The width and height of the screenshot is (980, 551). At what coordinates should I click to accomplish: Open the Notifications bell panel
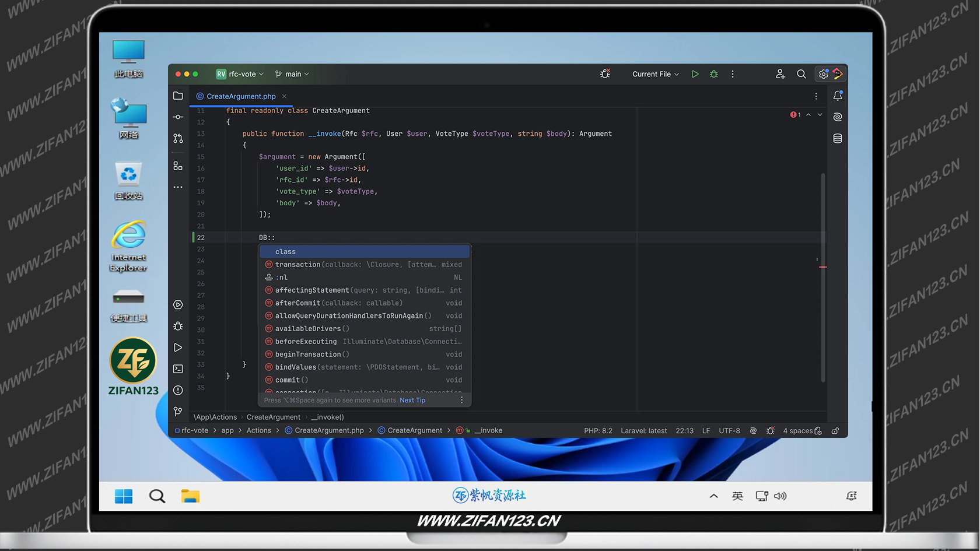(838, 96)
